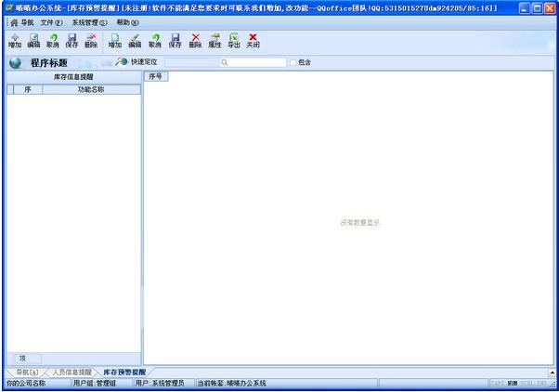
Task: Click the 编辑 (Edit) icon in right toolbar group
Action: [135, 40]
